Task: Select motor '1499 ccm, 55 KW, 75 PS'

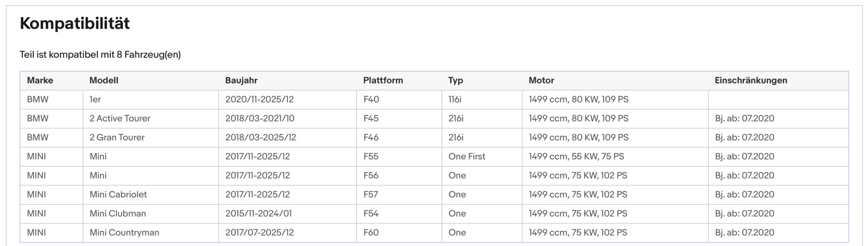Action: coord(615,157)
